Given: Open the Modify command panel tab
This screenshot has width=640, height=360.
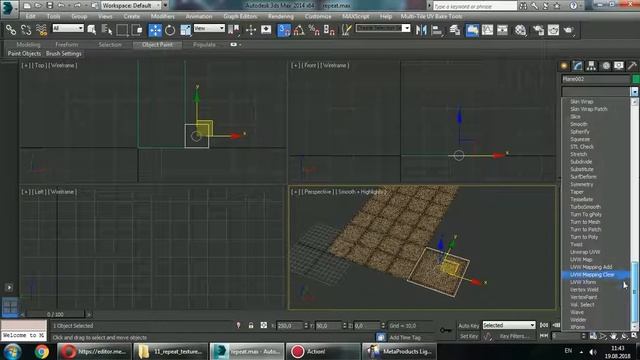Looking at the screenshot, I should tap(578, 66).
